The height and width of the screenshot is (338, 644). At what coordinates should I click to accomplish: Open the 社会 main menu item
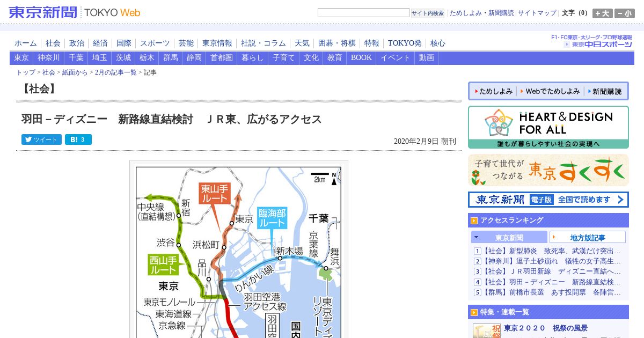[x=53, y=43]
